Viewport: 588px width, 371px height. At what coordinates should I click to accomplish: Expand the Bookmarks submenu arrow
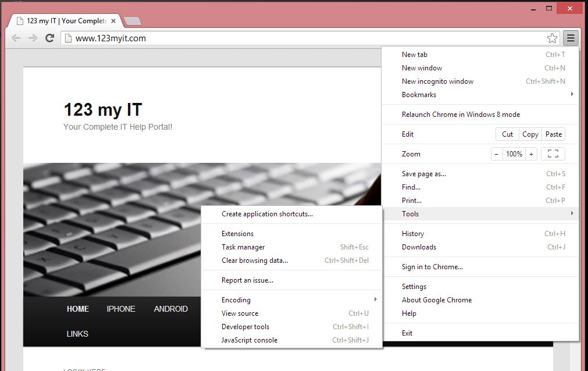(x=572, y=94)
